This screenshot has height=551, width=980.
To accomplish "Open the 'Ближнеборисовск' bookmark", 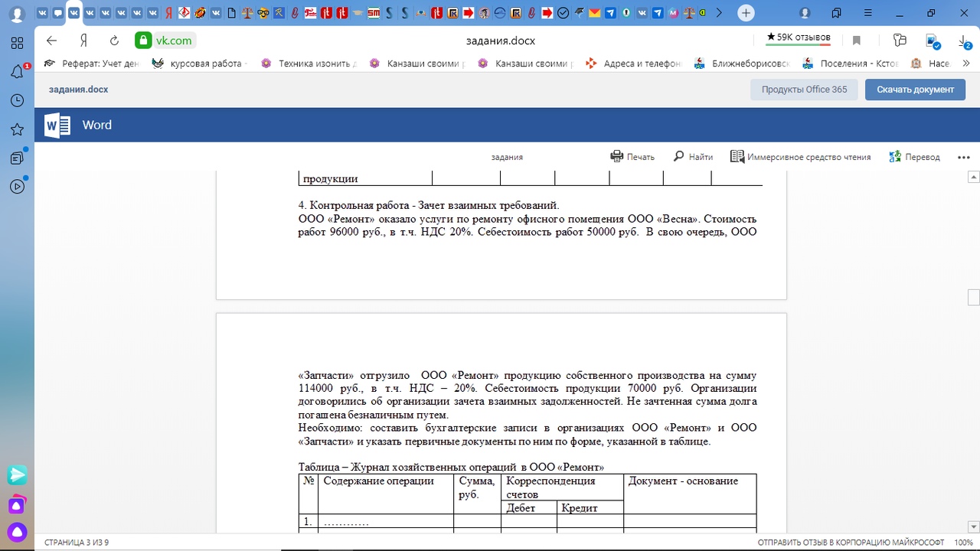I will pos(742,64).
